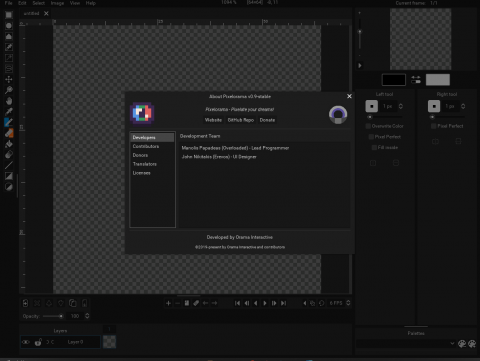The height and width of the screenshot is (361, 480).
Task: Click the Website button
Action: tap(213, 120)
